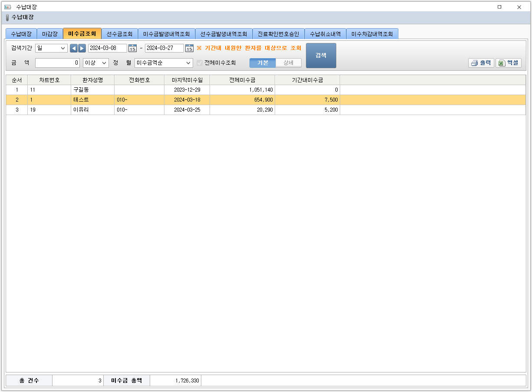The image size is (532, 392).
Task: Export the list with 엑셀 button
Action: point(508,63)
